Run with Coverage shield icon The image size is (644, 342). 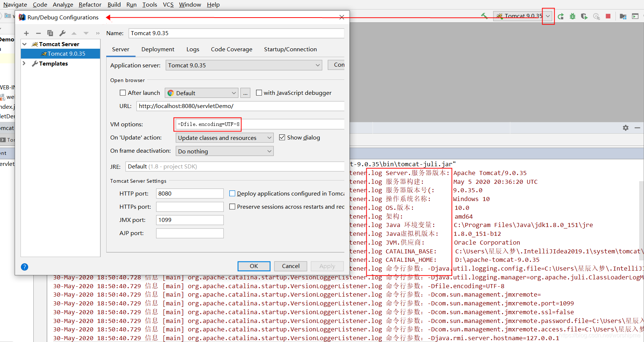(584, 16)
